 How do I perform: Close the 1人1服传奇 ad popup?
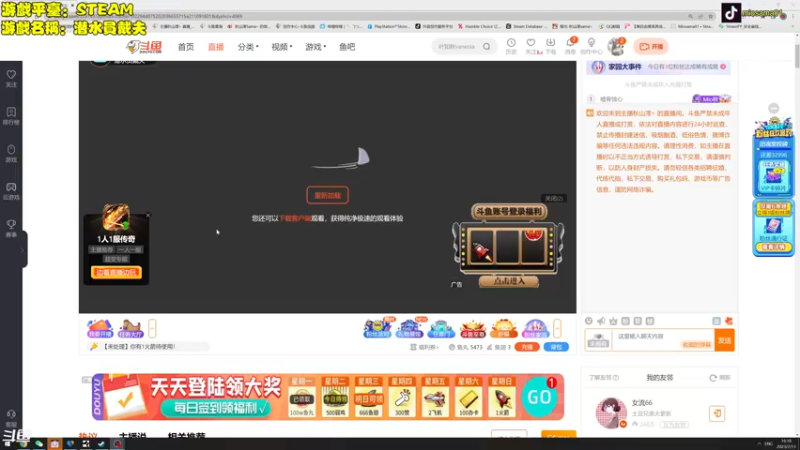coord(148,215)
